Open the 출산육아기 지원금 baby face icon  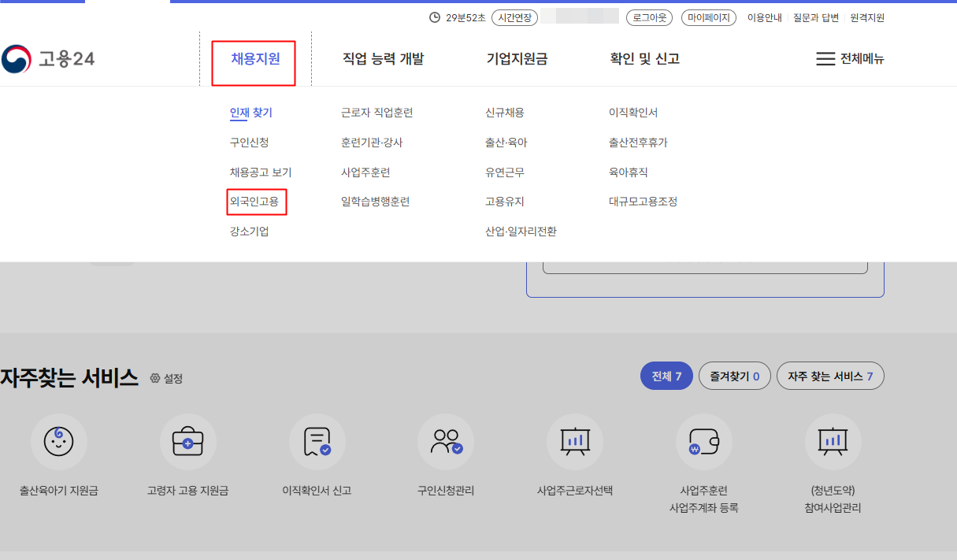coord(59,442)
